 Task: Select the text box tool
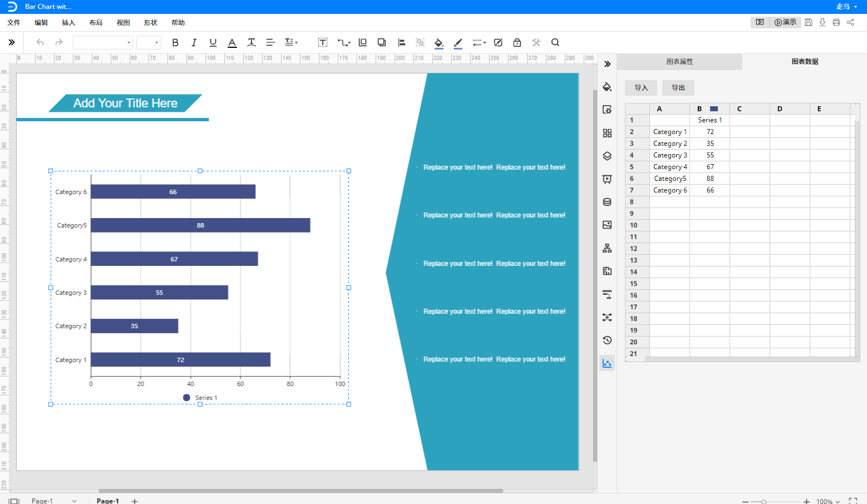pos(322,43)
